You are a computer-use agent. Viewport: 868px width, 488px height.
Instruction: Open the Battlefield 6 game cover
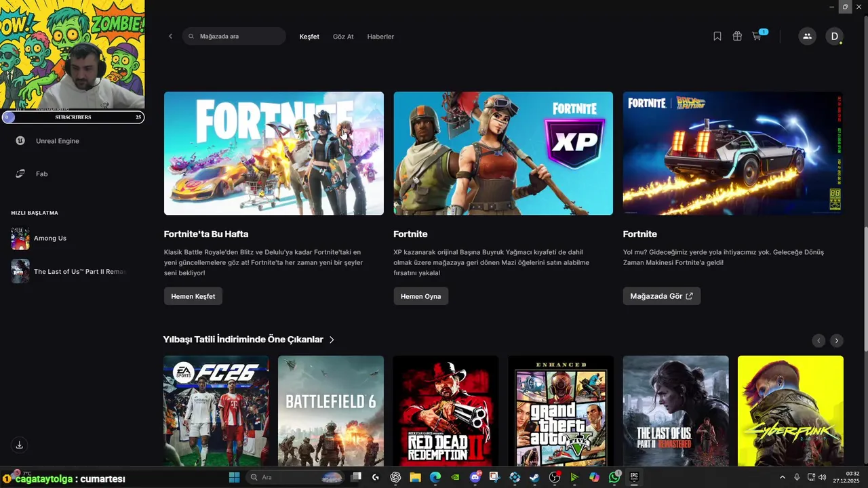coord(331,411)
